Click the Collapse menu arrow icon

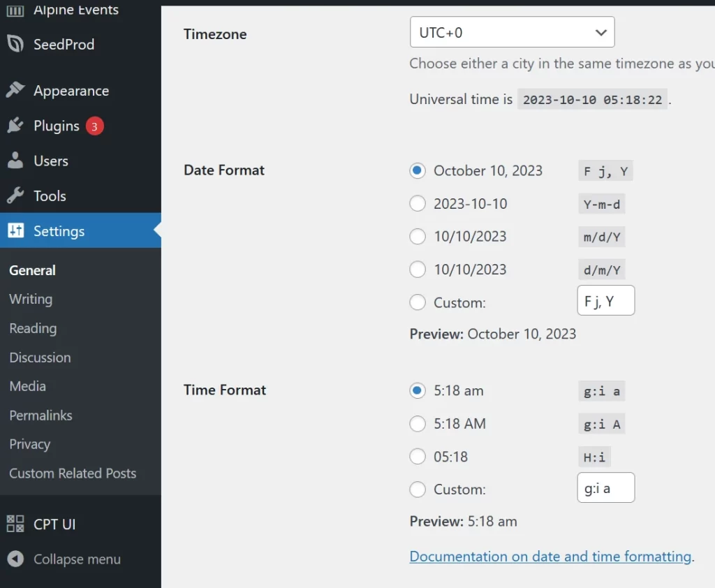pos(15,559)
